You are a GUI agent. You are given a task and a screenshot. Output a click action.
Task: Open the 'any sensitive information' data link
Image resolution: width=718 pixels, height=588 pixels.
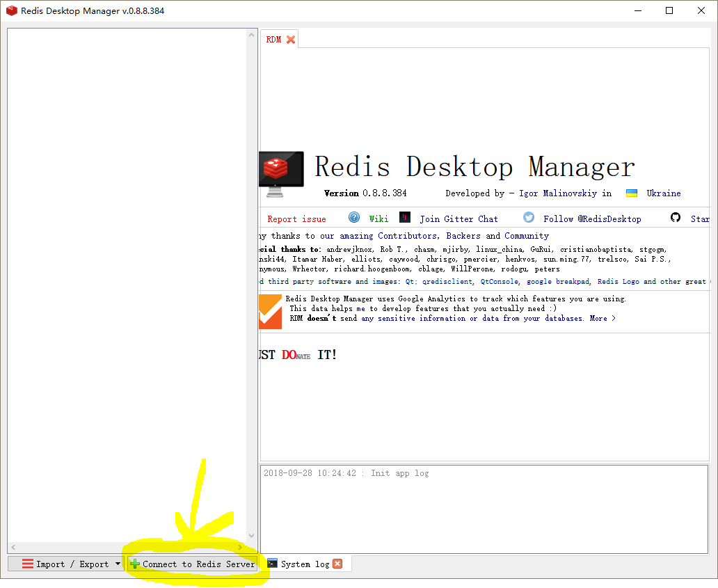472,318
